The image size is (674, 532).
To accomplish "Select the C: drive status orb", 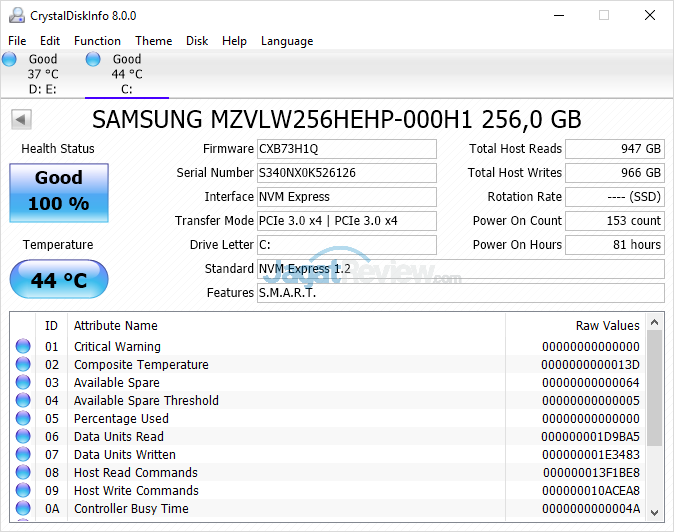I will click(x=93, y=60).
